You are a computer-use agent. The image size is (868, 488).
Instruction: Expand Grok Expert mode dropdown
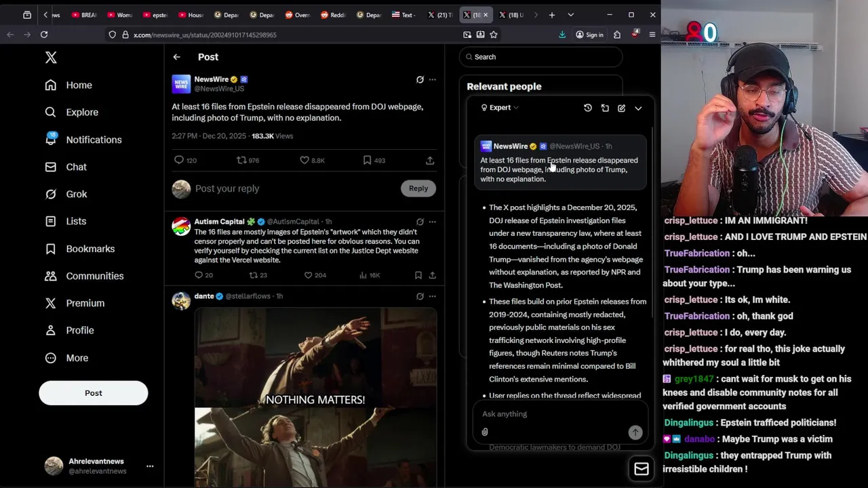(500, 108)
